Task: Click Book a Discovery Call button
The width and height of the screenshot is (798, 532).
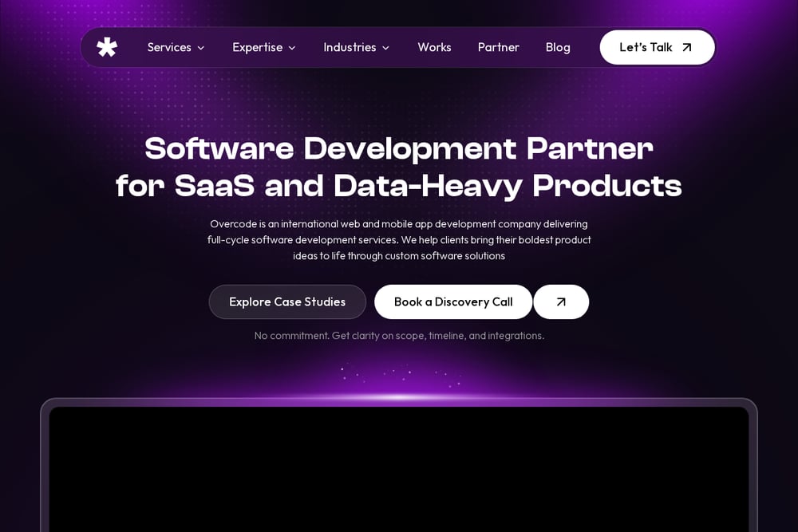Action: 453,301
